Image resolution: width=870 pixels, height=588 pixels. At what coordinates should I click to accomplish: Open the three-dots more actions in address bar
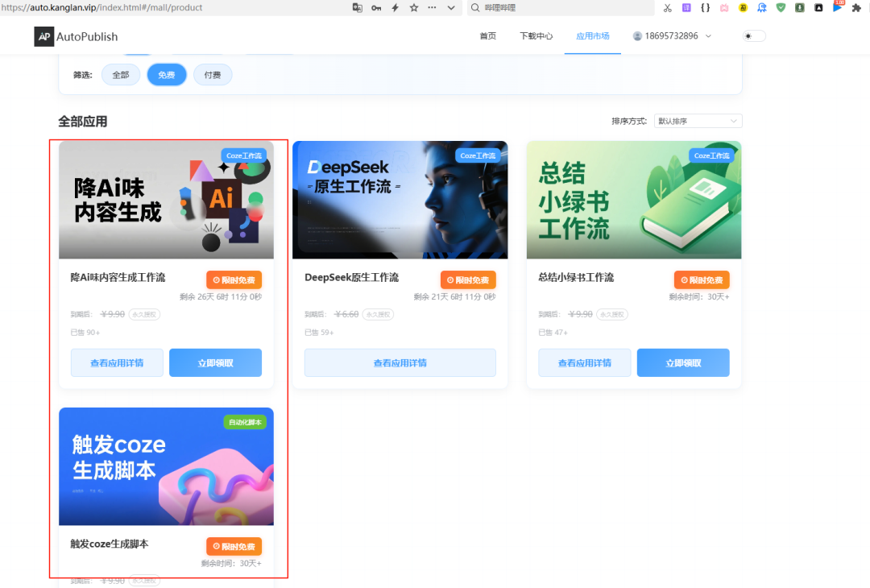[x=433, y=8]
